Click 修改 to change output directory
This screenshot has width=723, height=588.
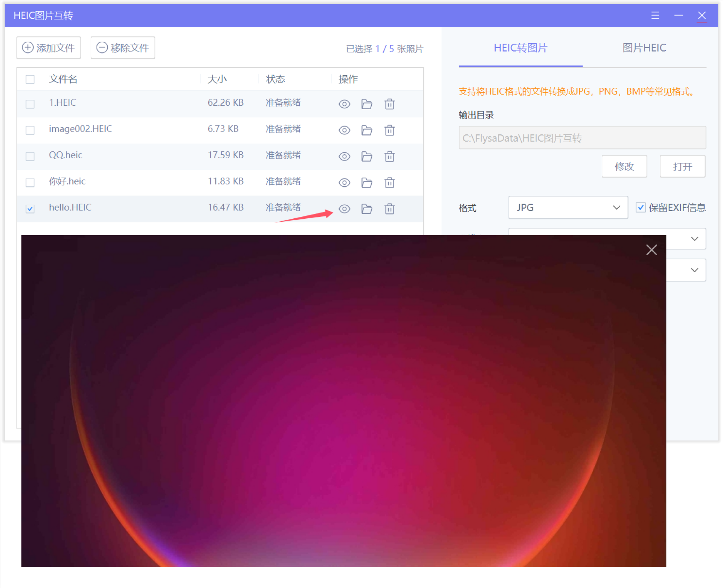coord(624,166)
